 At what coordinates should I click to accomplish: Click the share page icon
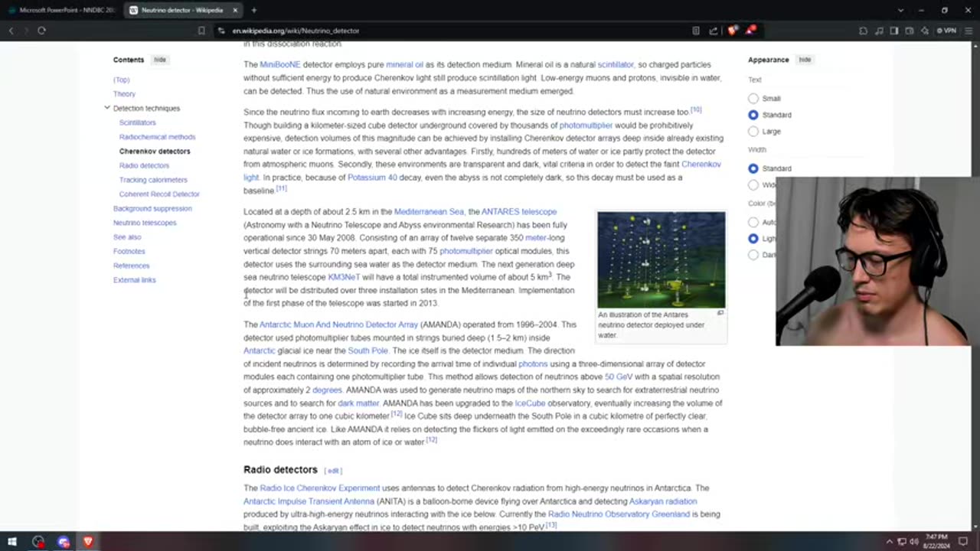(x=714, y=31)
